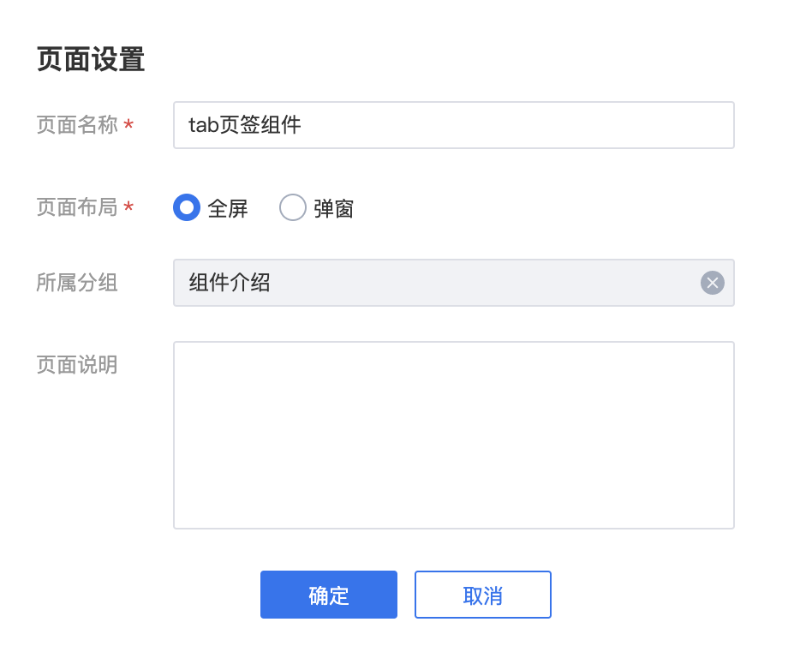Click the 弹窗 option label text
This screenshot has width=812, height=658.
(x=334, y=208)
